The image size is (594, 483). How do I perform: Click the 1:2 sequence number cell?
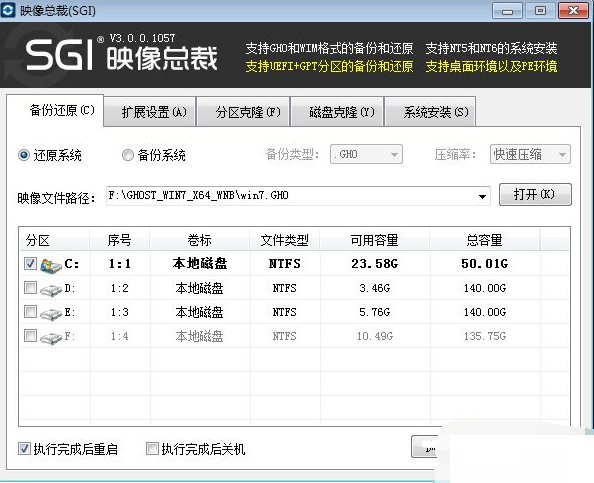click(120, 288)
